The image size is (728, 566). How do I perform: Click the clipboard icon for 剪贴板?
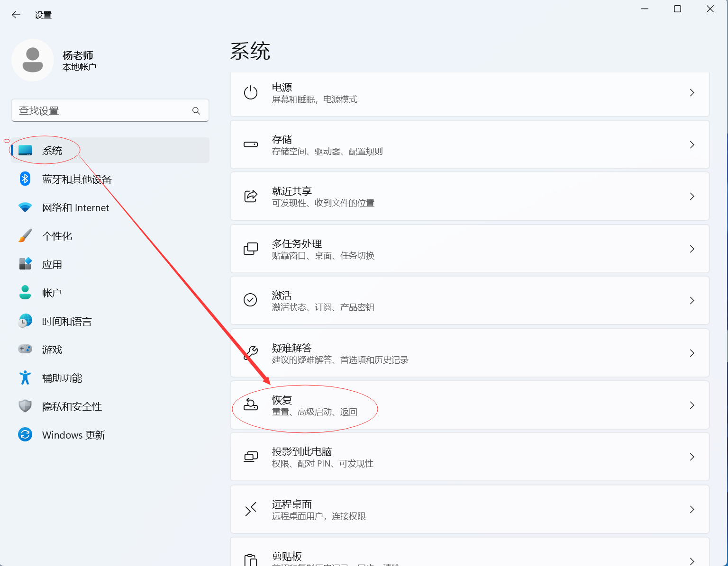pyautogui.click(x=251, y=560)
